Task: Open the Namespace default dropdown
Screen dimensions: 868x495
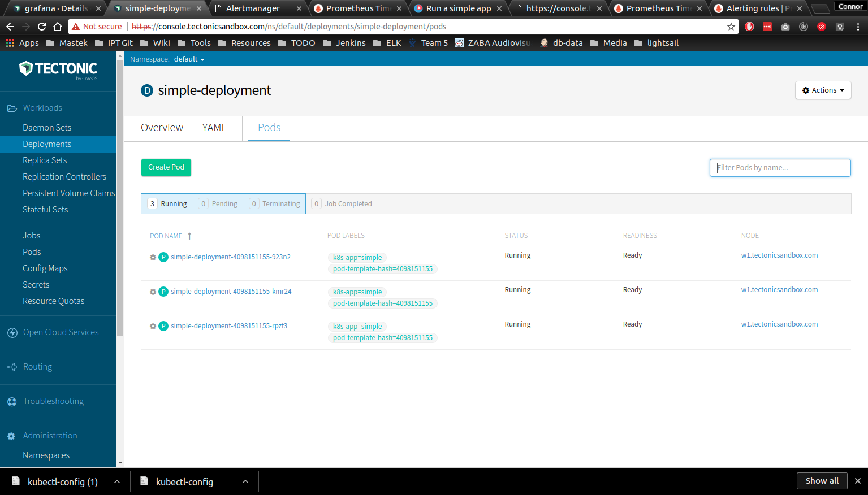Action: (x=189, y=59)
